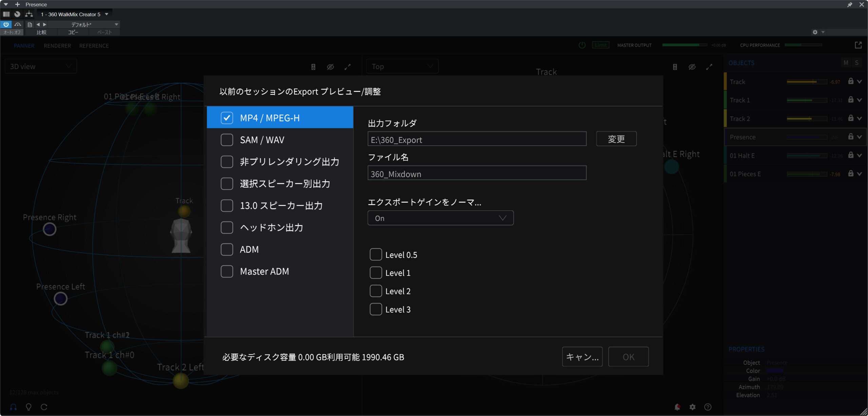Open plugin settings gear in host toolbar
The width and height of the screenshot is (868, 416).
(815, 32)
